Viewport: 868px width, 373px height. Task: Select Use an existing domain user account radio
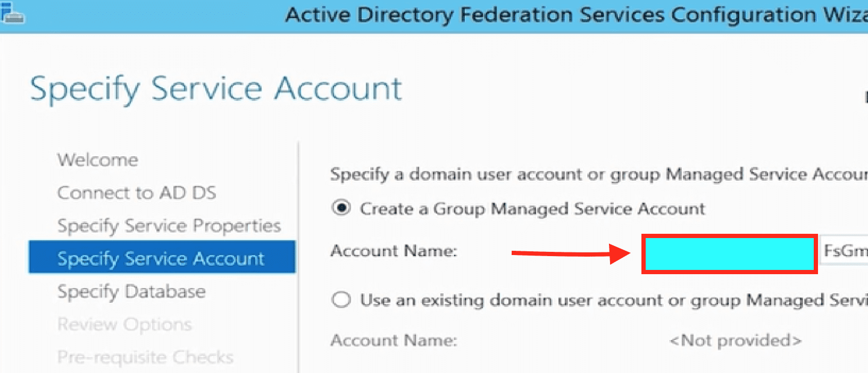click(341, 300)
